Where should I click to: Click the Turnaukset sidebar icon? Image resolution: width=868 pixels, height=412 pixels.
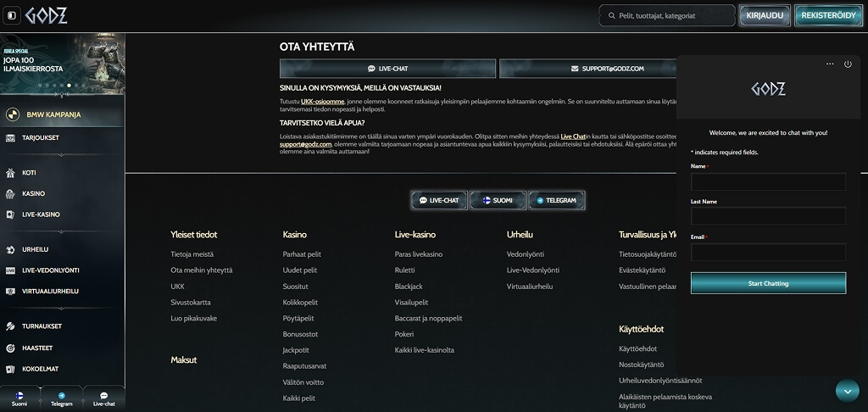[10, 326]
